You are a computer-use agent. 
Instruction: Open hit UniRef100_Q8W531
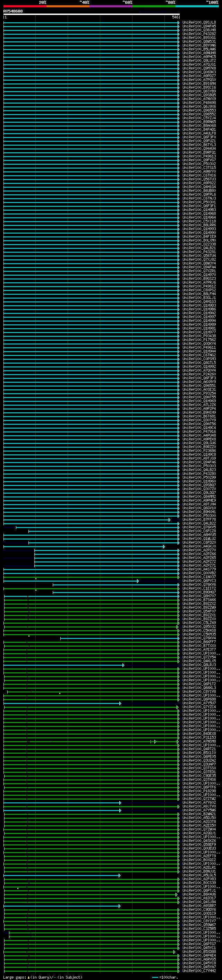pyautogui.click(x=199, y=41)
